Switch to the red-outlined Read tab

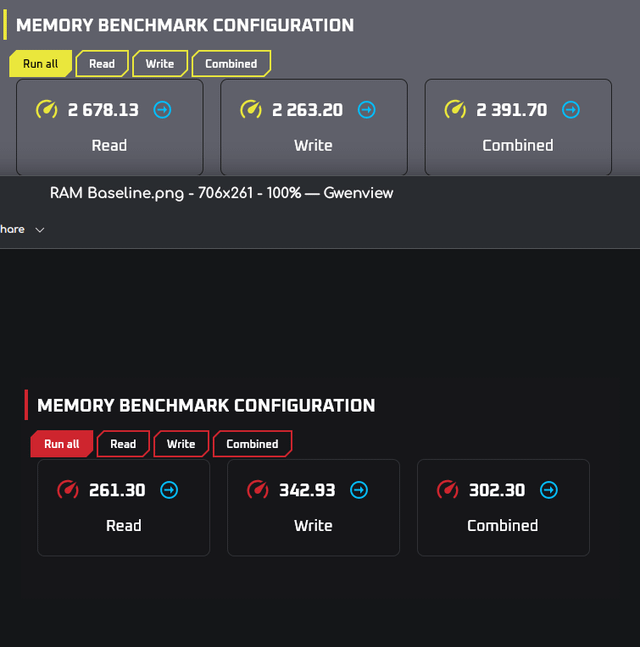click(x=123, y=444)
